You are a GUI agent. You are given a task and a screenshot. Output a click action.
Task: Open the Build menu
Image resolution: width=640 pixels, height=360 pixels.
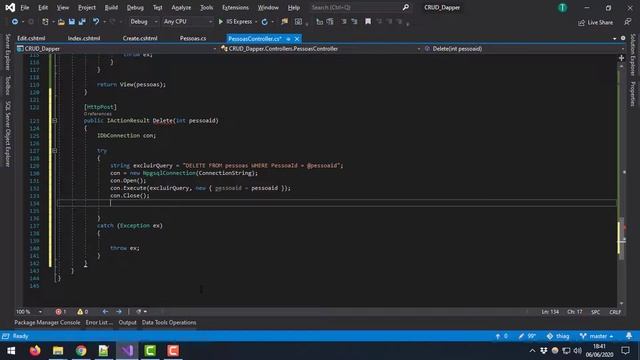tap(111, 7)
